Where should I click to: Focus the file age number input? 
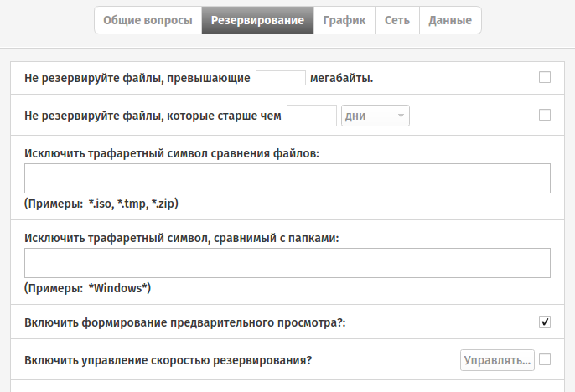(312, 116)
